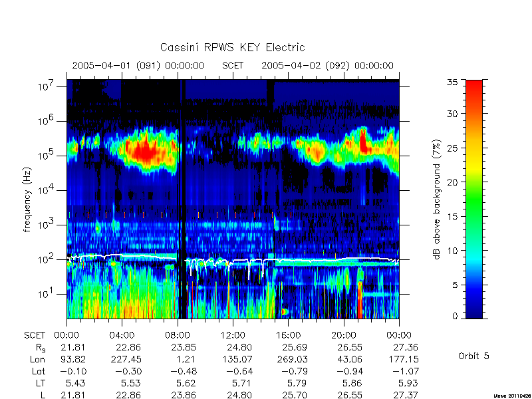Click the local time value "5.71"
This screenshot has width=532, height=399.
click(241, 383)
